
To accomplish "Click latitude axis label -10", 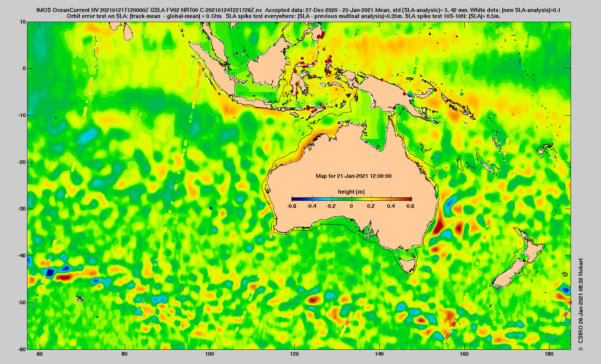I will [22, 115].
